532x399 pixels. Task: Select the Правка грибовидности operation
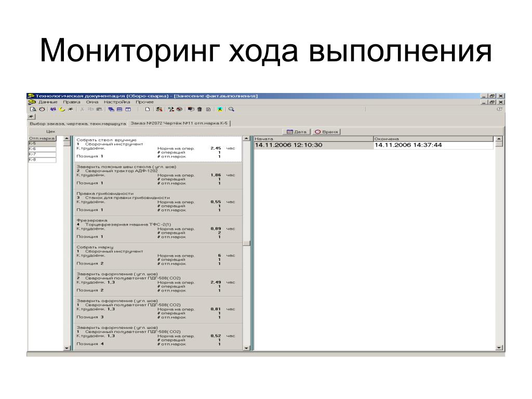[x=158, y=202]
